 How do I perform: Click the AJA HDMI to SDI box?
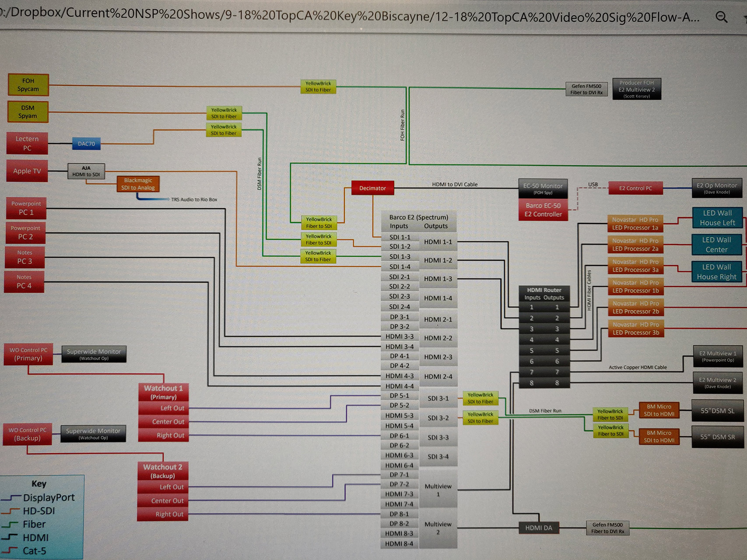coord(86,171)
